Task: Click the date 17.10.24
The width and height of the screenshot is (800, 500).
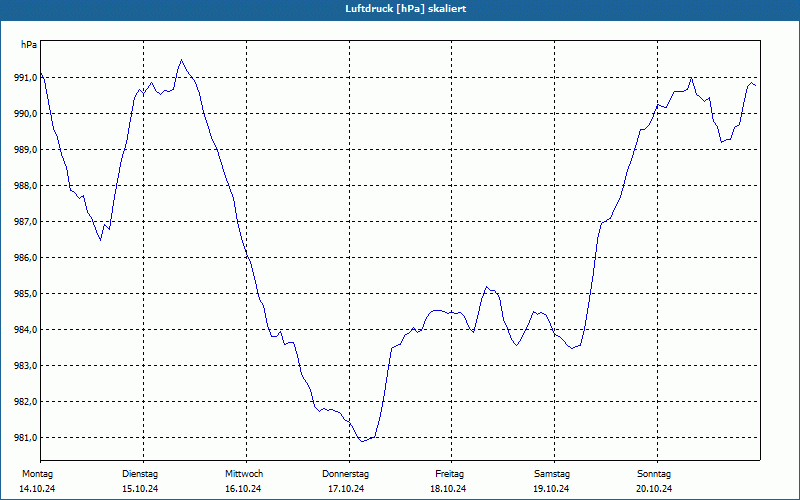Action: (346, 489)
